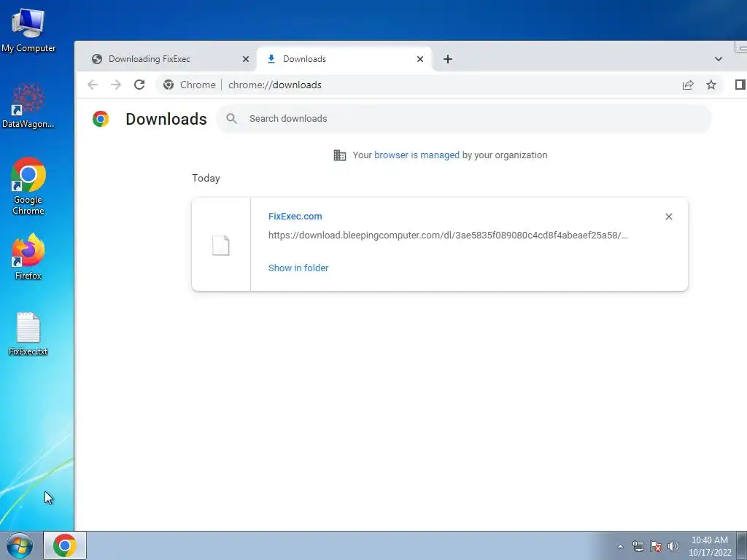The height and width of the screenshot is (560, 747).
Task: Show hidden system tray icons
Action: 620,547
